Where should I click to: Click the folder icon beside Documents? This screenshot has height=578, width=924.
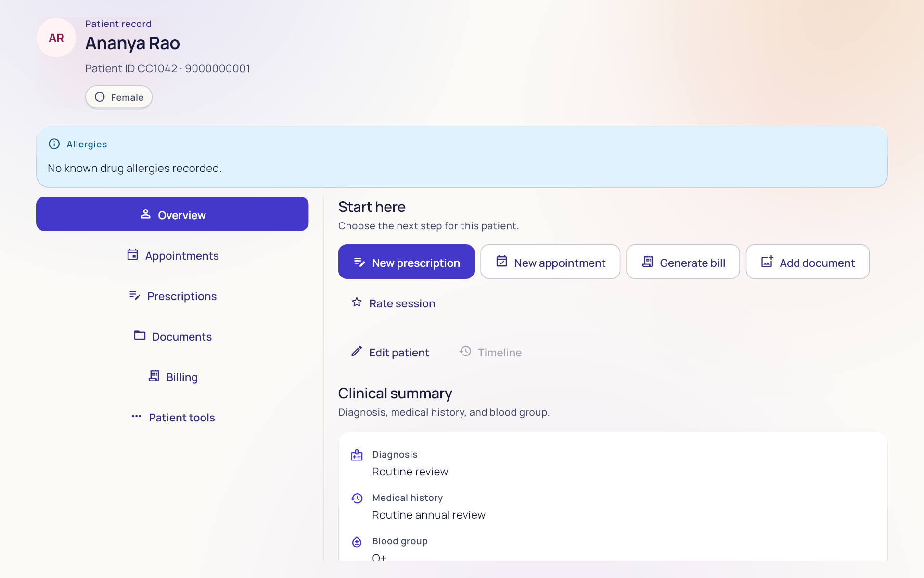[x=140, y=335]
